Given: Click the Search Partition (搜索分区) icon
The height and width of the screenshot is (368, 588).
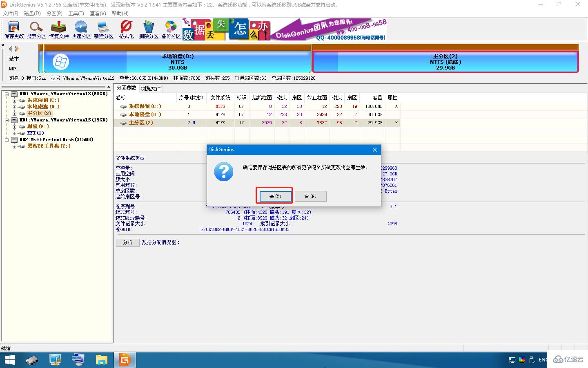Looking at the screenshot, I should pyautogui.click(x=36, y=30).
